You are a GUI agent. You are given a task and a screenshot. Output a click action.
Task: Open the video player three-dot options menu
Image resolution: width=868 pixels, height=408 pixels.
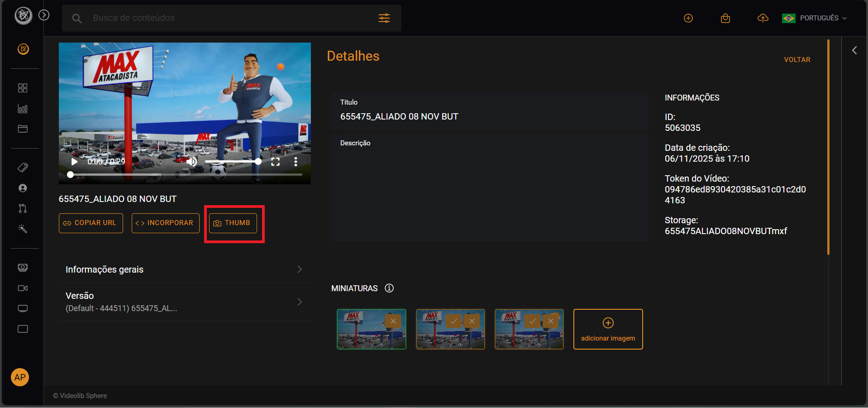[296, 161]
